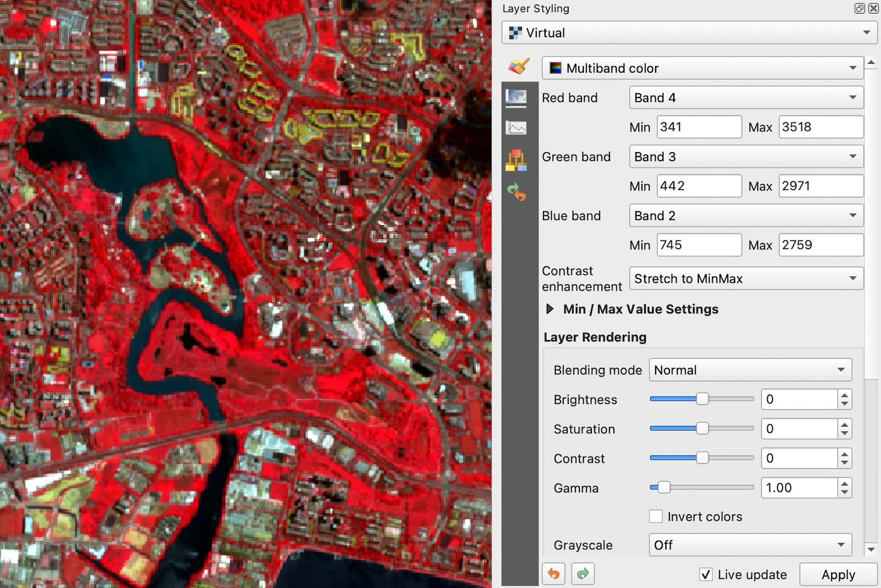Open the Symbology tab paintbrush icon
Viewport: 881px width, 588px height.
(518, 67)
